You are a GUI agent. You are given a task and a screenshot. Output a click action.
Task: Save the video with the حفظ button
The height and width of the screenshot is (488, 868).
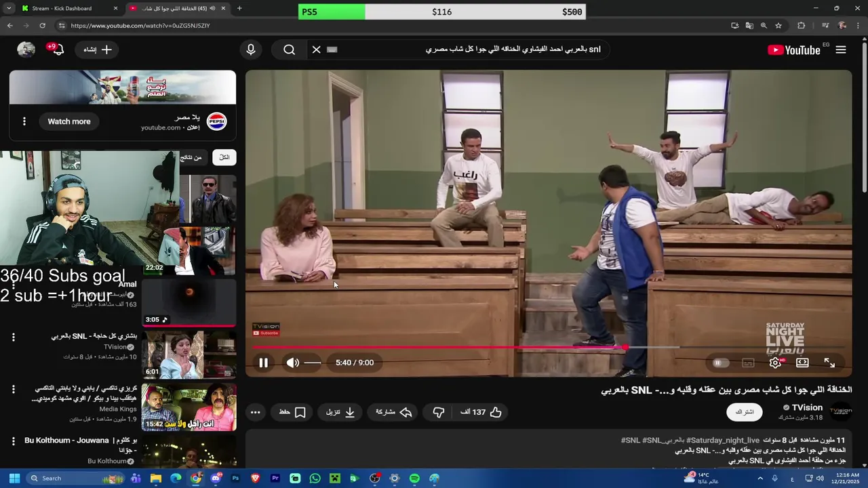(292, 412)
